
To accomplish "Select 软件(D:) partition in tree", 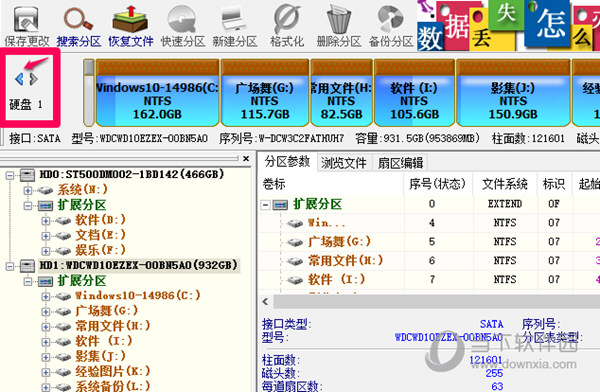I will [x=100, y=220].
